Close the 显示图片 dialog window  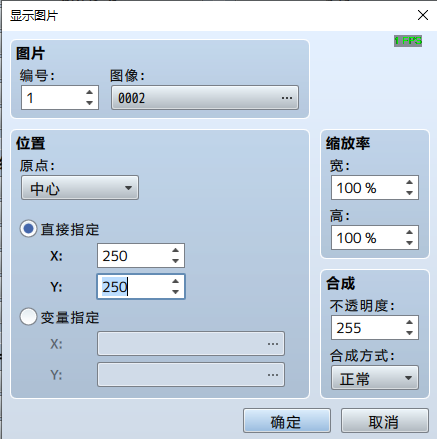coord(423,15)
